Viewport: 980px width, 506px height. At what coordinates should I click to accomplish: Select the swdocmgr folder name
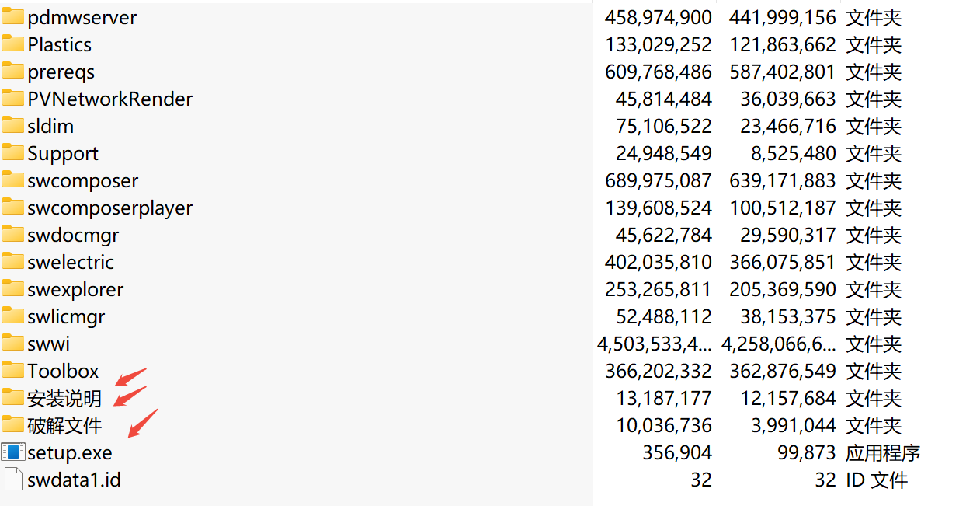[73, 235]
